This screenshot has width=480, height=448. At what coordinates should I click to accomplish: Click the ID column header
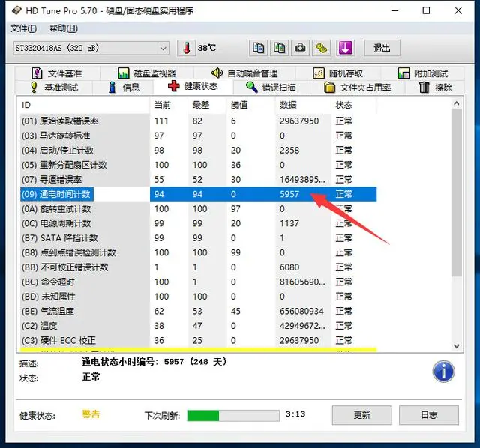point(83,105)
